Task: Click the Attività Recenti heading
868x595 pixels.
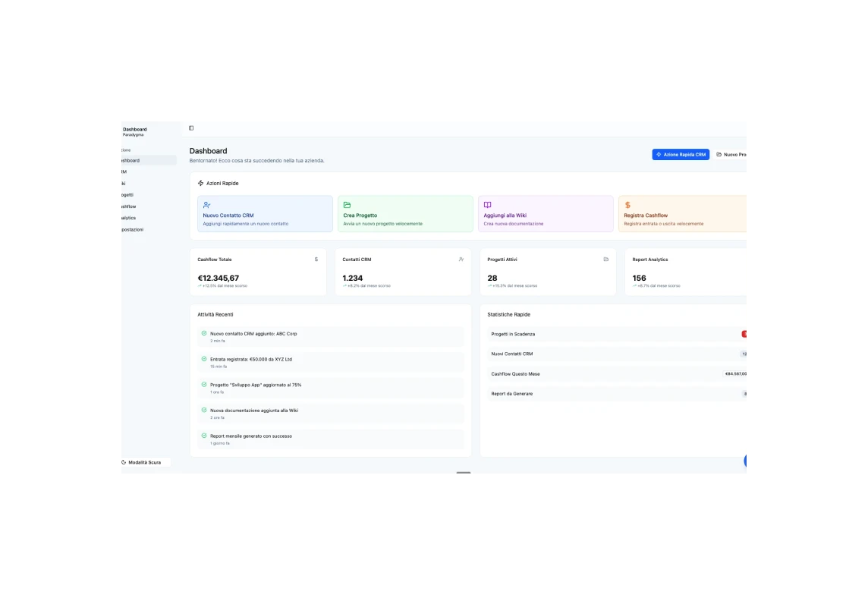Action: [215, 314]
